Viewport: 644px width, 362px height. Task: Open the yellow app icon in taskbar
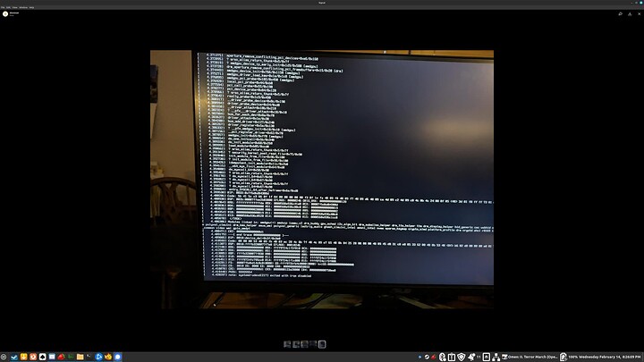(x=24, y=357)
